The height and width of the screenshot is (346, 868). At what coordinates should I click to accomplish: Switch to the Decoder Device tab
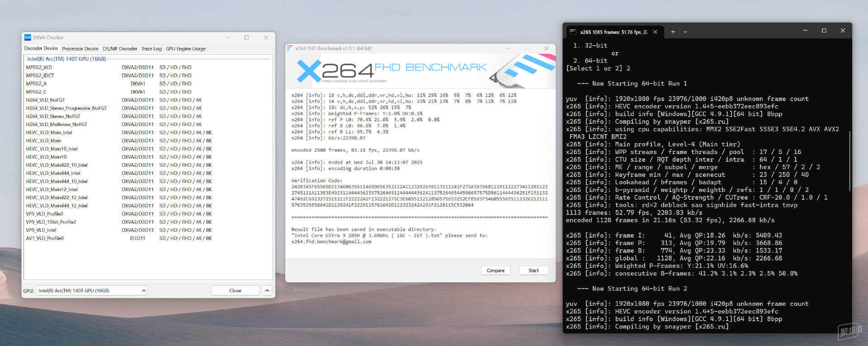(41, 48)
